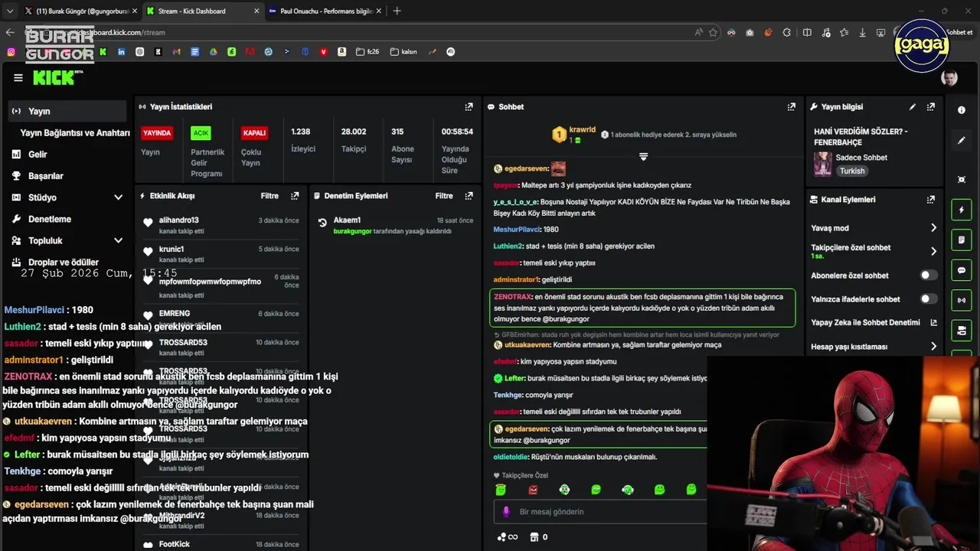
Task: Click the pencil icon in the right toolbar
Action: [x=962, y=141]
